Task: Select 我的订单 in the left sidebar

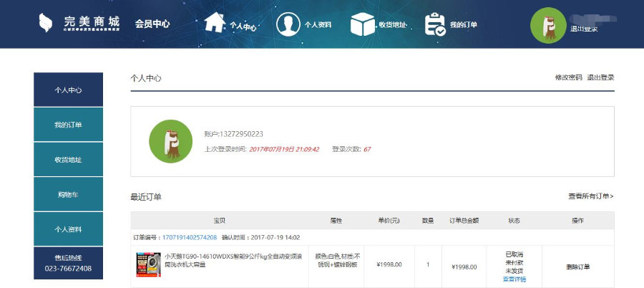Action: coord(68,125)
